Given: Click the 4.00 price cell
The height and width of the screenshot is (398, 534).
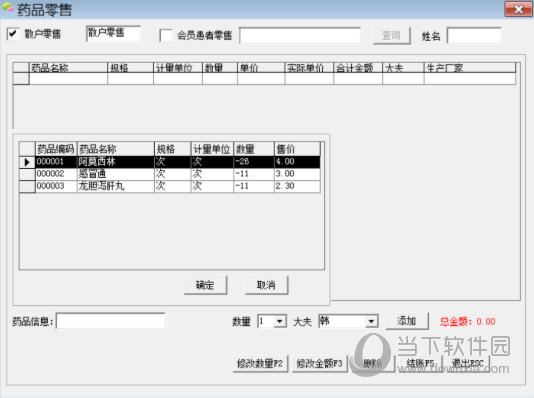Looking at the screenshot, I should pos(297,162).
